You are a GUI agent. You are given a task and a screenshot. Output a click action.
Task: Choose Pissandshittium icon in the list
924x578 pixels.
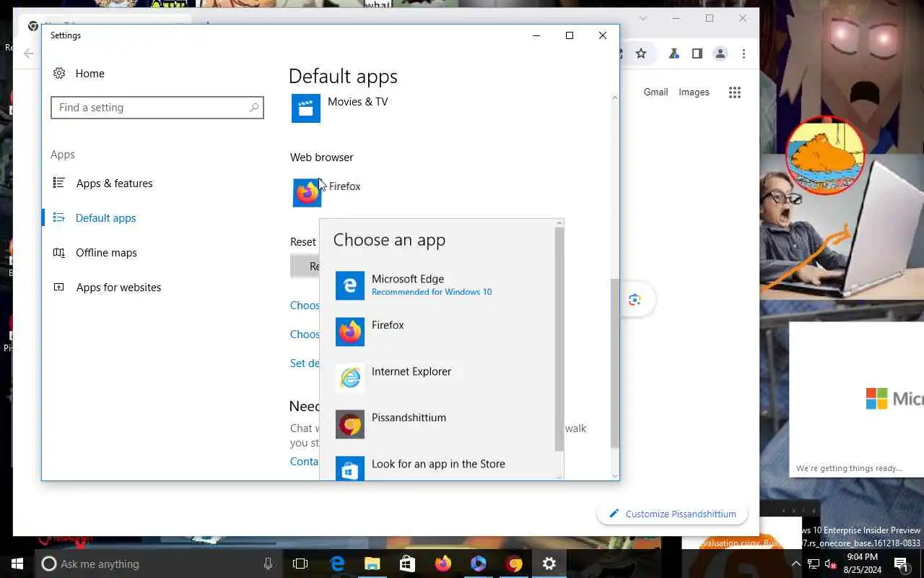tap(350, 424)
